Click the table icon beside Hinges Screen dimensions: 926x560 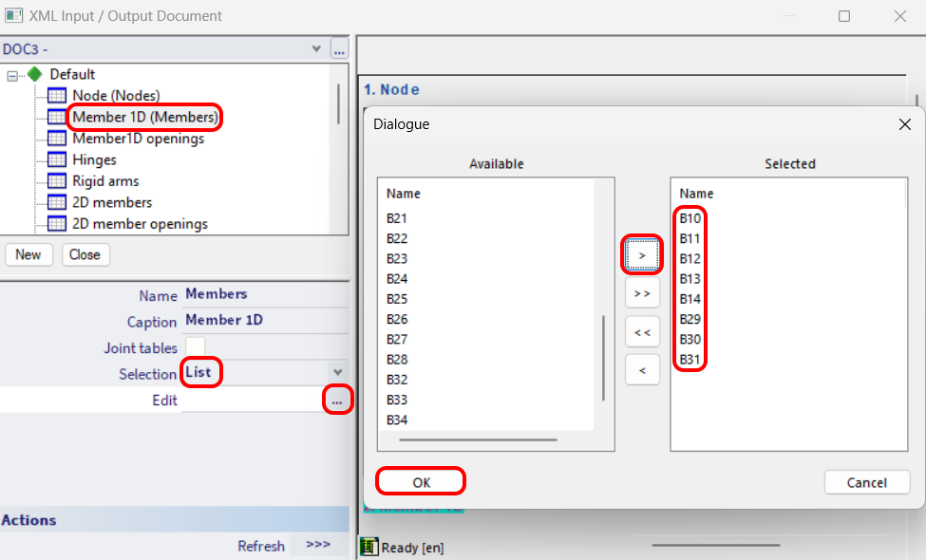(57, 159)
